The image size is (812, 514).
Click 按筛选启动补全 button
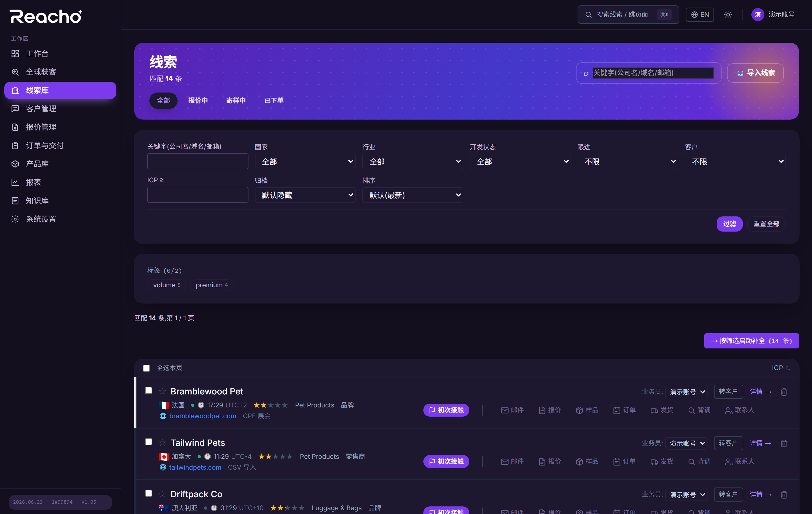pyautogui.click(x=751, y=341)
